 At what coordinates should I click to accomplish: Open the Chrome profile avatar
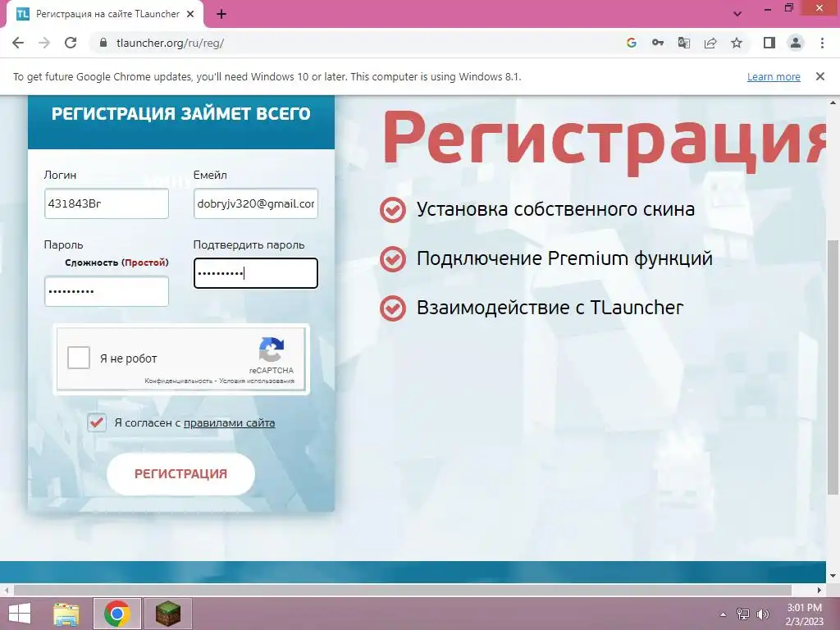pos(796,43)
